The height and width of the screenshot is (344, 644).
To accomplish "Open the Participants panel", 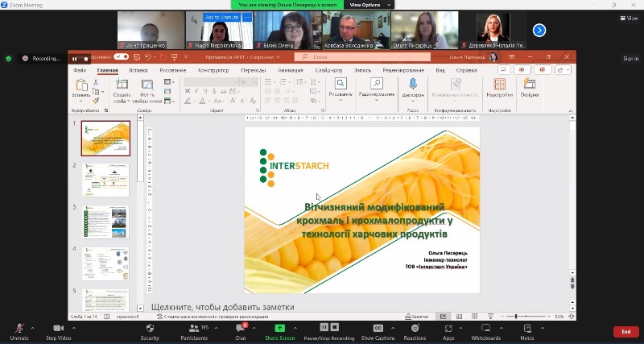I will [x=193, y=329].
